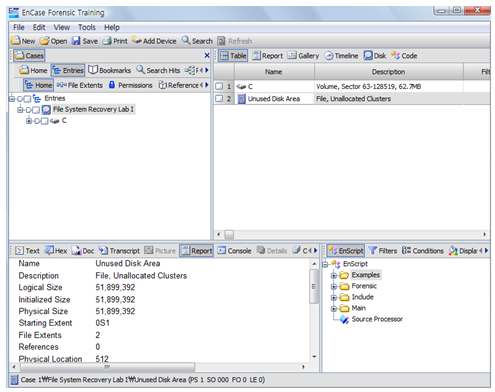Viewport: 495px width, 392px height.
Task: Toggle set-include for C volume node
Action: [37, 121]
